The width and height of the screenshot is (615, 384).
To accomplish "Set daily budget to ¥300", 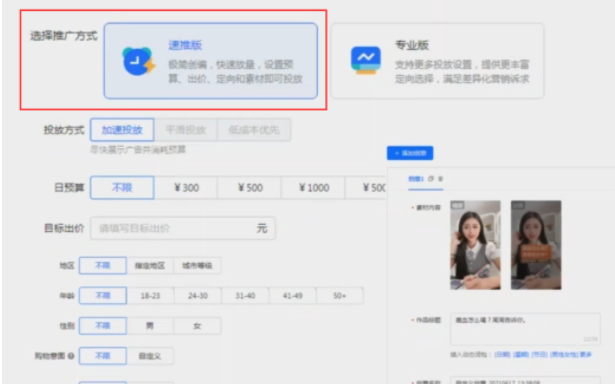I will [x=186, y=188].
